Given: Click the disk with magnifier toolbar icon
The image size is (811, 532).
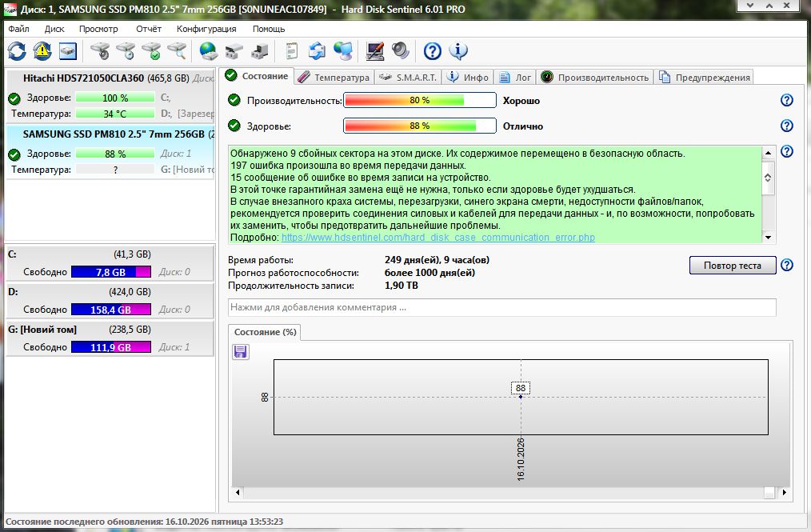Looking at the screenshot, I should (x=177, y=50).
